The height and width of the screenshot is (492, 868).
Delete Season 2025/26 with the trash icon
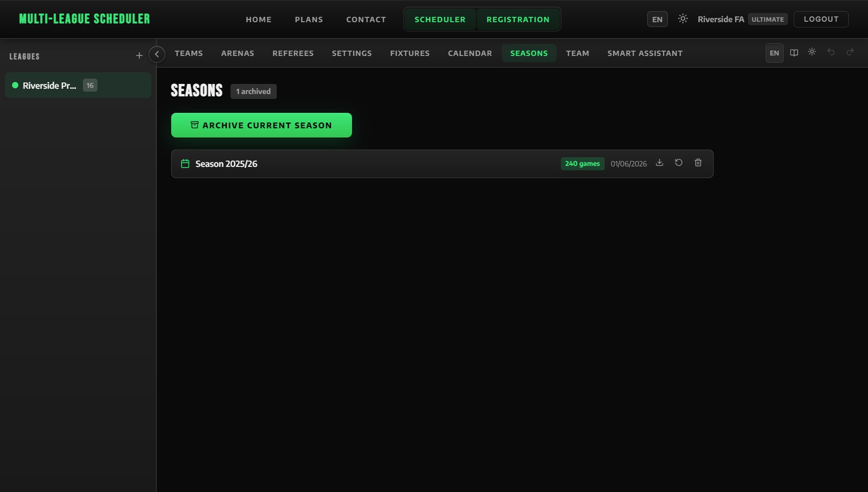pyautogui.click(x=698, y=163)
